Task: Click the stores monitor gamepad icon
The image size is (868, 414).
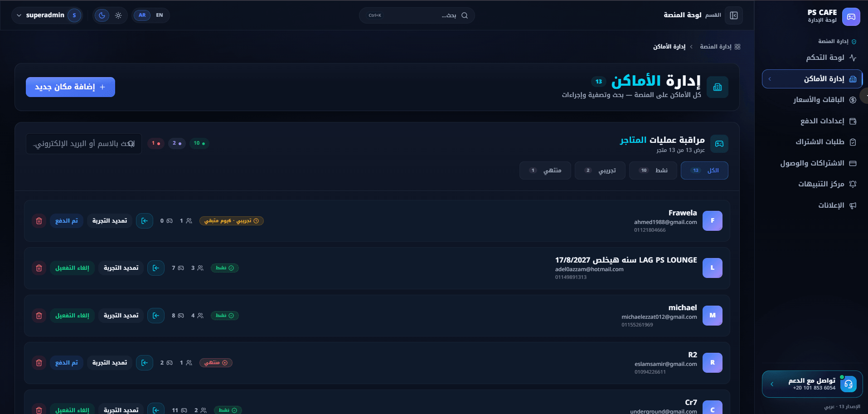Action: [719, 144]
